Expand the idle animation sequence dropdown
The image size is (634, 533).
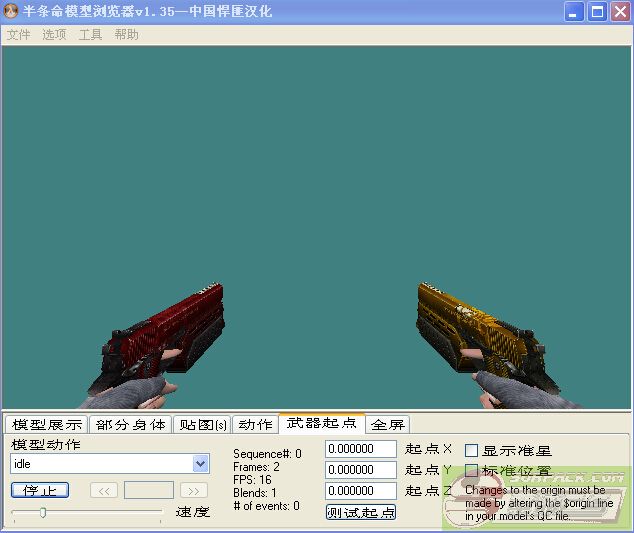(200, 464)
